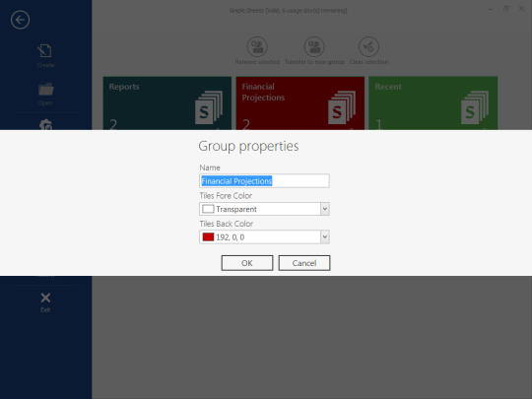The image size is (532, 399).
Task: Click the Release selected toolbar icon
Action: point(257,47)
